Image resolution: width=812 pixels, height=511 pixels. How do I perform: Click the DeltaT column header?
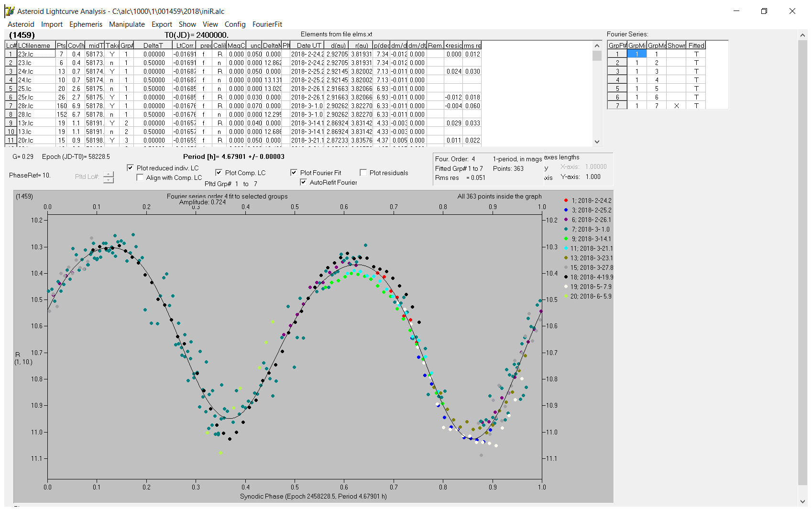(153, 45)
